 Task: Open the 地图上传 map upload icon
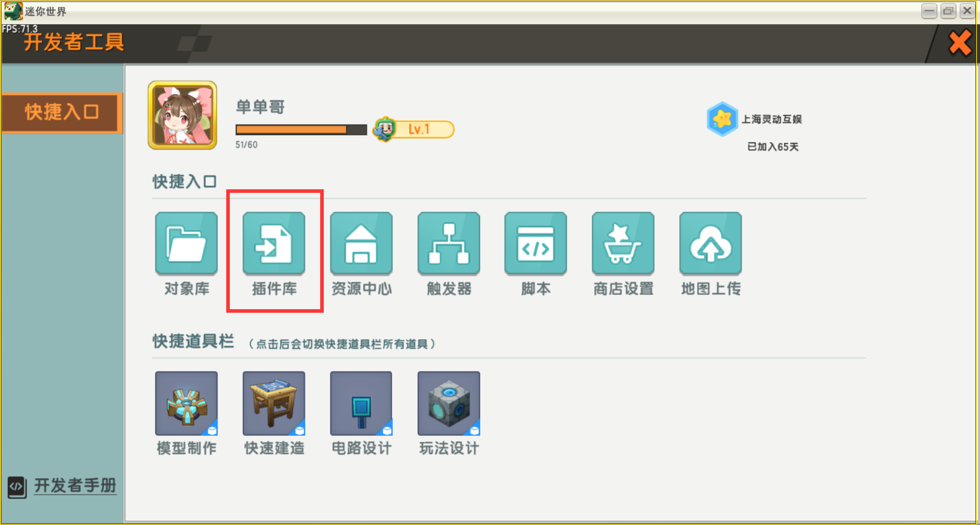(x=710, y=243)
